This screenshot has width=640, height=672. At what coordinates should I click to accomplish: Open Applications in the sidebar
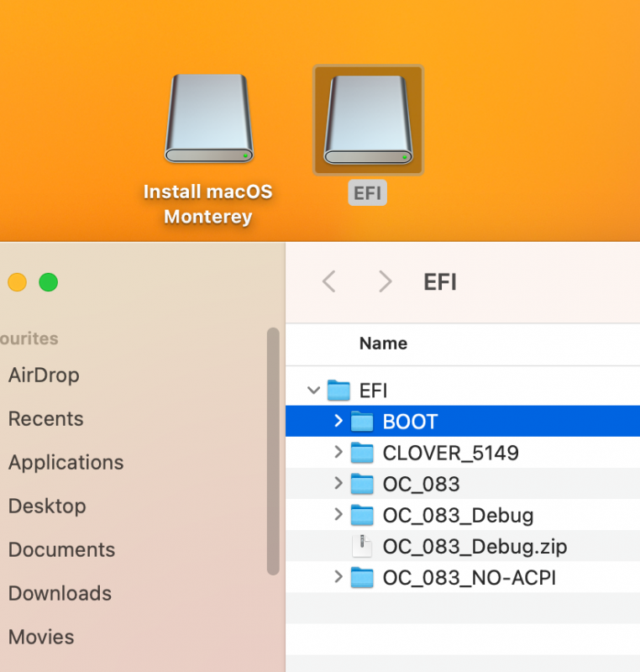pyautogui.click(x=66, y=463)
